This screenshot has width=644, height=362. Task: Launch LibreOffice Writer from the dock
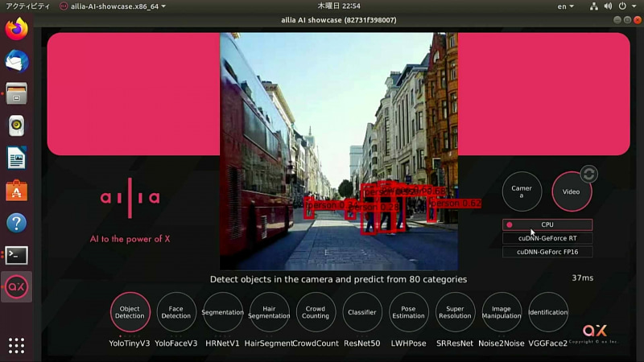pyautogui.click(x=16, y=158)
